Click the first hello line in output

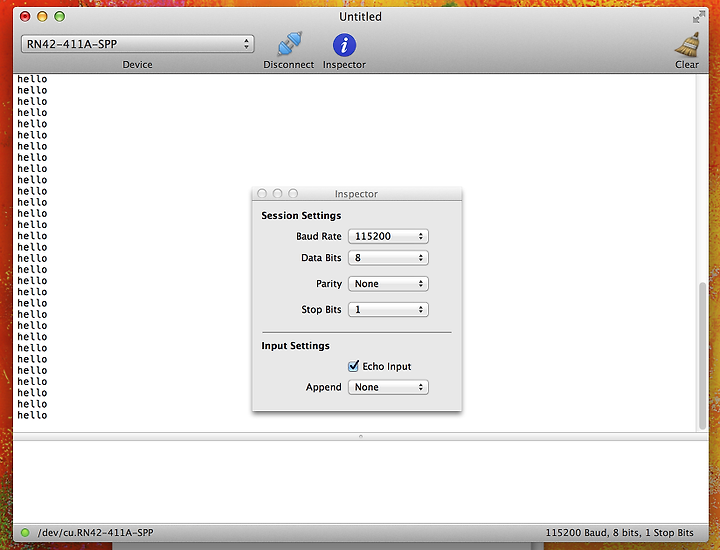[32, 79]
